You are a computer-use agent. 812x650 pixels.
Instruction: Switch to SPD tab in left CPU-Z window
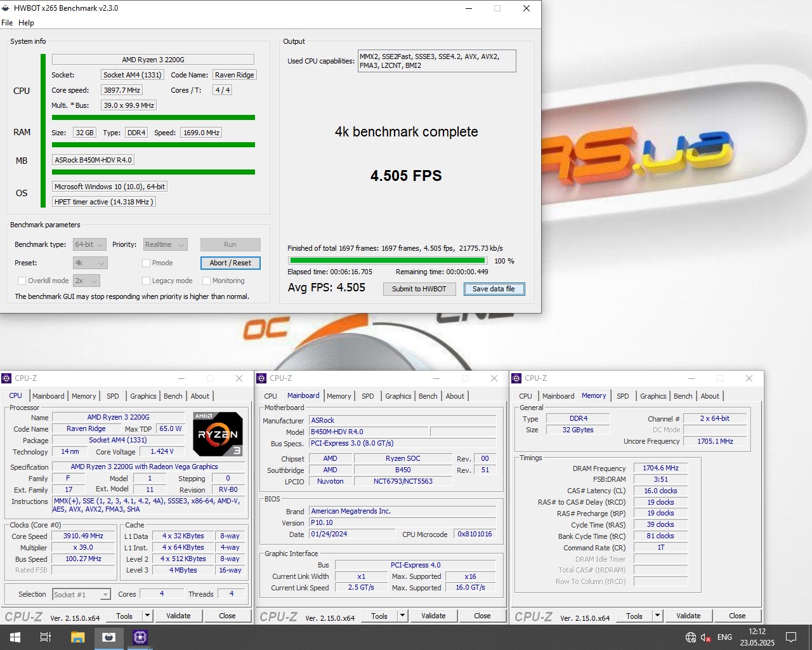pyautogui.click(x=113, y=396)
